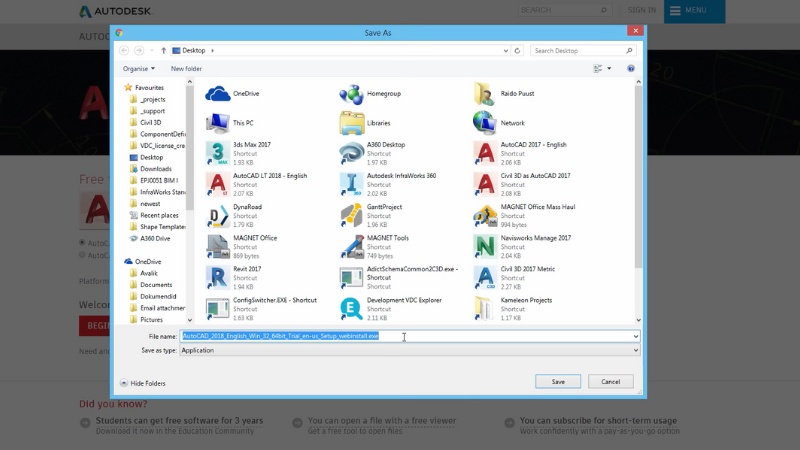Click the Save button

pyautogui.click(x=558, y=382)
